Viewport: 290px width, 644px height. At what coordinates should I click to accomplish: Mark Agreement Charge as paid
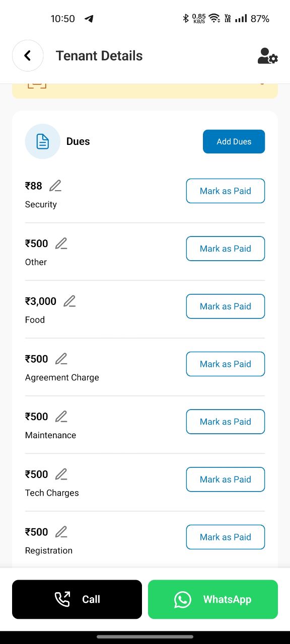(226, 364)
